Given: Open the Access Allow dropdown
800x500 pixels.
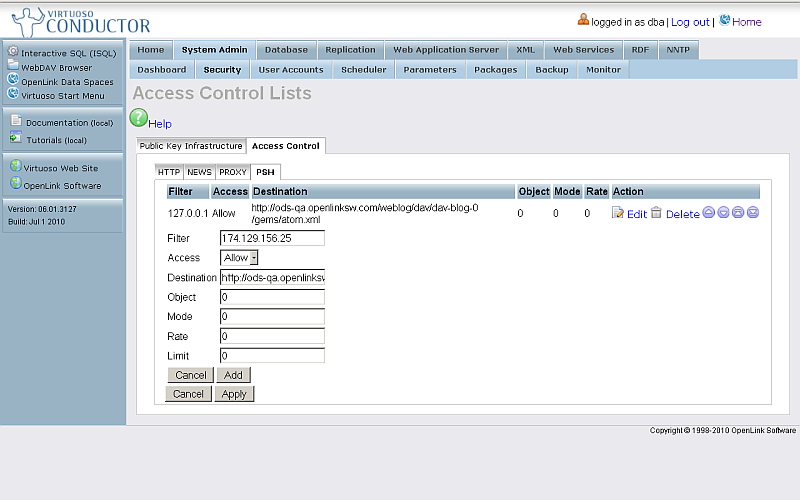Looking at the screenshot, I should (239, 258).
